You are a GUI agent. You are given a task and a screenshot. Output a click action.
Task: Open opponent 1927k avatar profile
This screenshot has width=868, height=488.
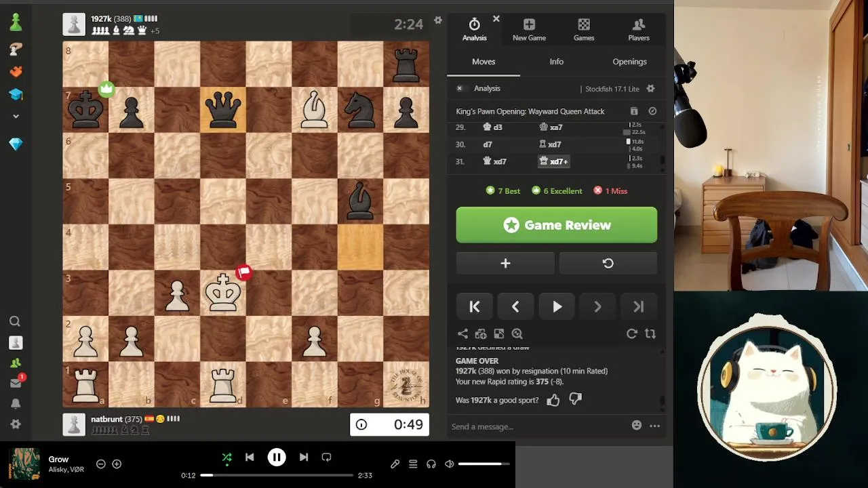pyautogui.click(x=74, y=24)
